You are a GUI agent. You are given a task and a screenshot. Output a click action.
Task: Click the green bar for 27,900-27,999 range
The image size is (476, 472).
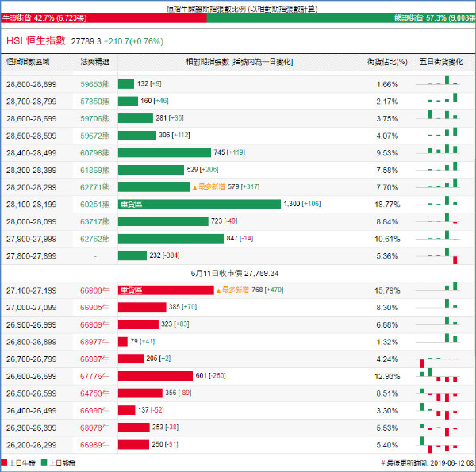pyautogui.click(x=171, y=238)
